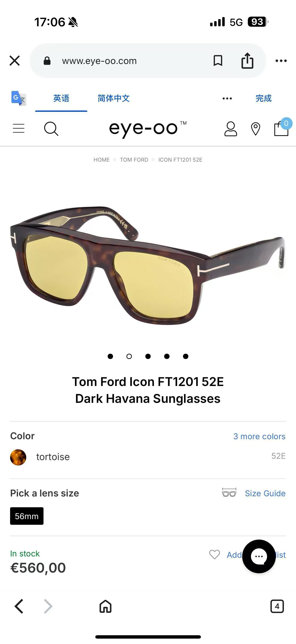Open browser three-dot options menu
The height and width of the screenshot is (644, 296).
click(x=281, y=61)
